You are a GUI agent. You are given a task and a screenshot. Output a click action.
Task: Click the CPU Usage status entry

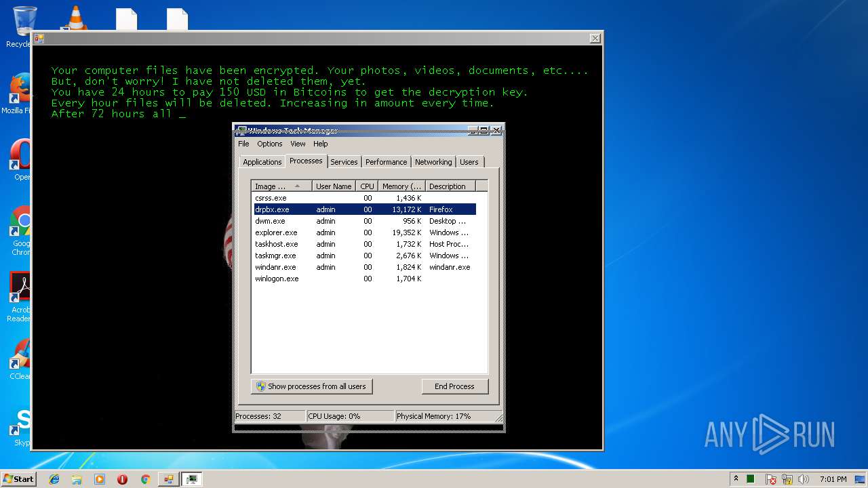point(350,416)
